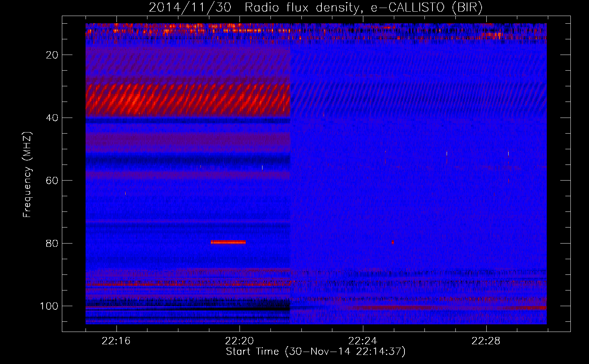
Task: Click the 'Start Time (30-Nov-14 22:14:37)' label
Action: click(x=316, y=352)
